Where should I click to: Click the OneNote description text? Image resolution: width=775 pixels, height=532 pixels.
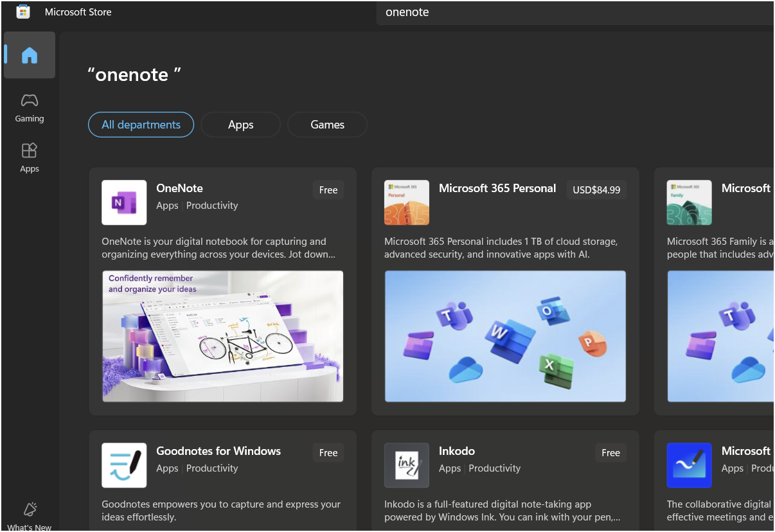click(x=218, y=248)
